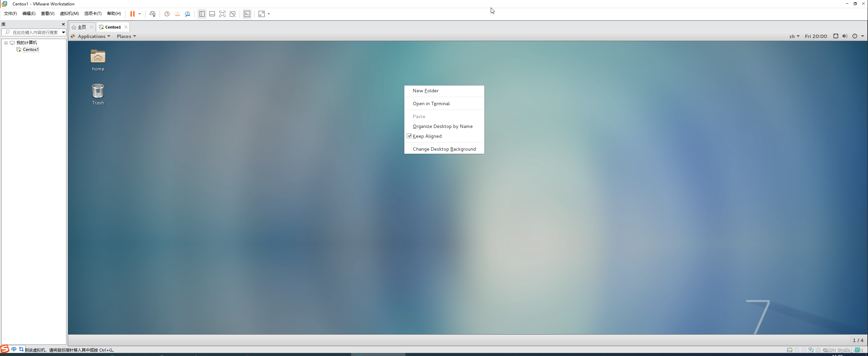Click the stretch guest display icon

click(x=262, y=14)
